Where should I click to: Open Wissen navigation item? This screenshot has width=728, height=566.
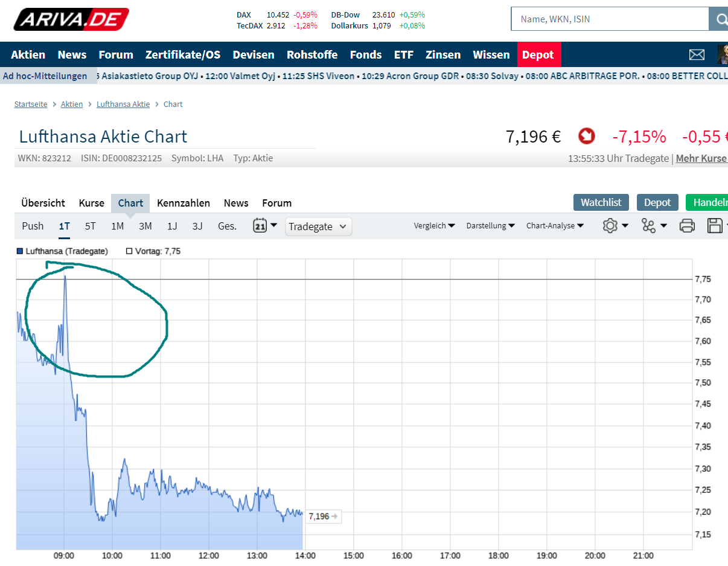491,54
